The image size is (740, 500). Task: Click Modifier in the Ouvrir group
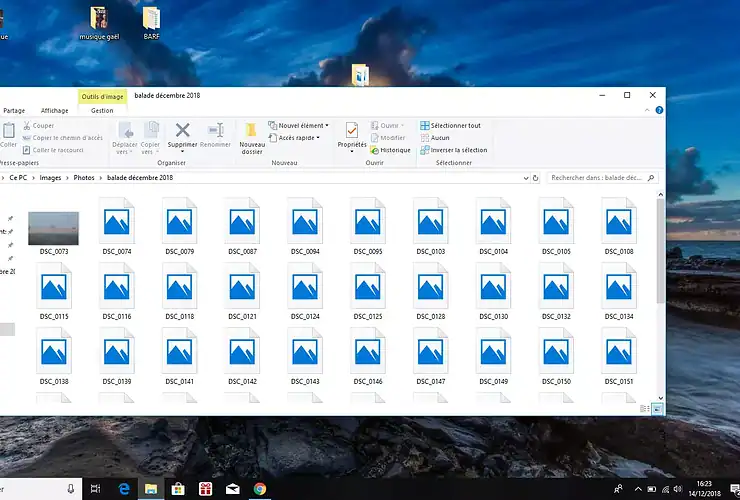pos(388,138)
